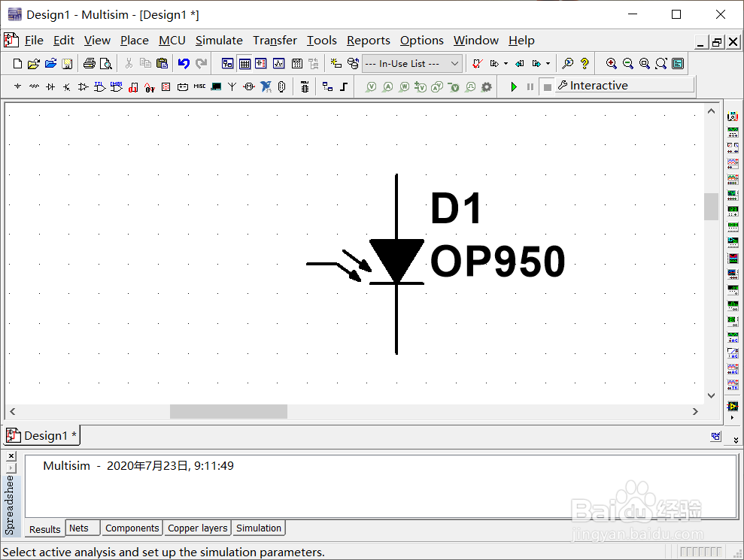This screenshot has width=744, height=560.
Task: Open the Simulate menu
Action: 219,41
